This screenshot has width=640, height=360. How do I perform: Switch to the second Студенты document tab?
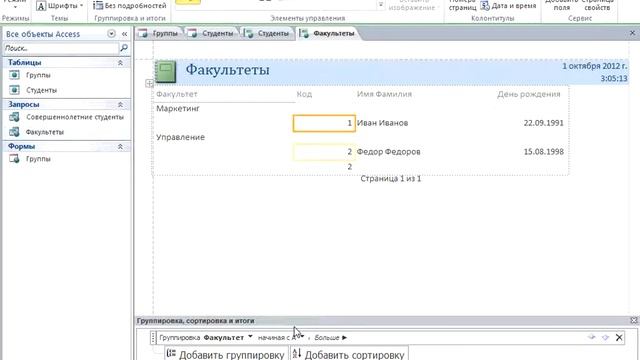click(x=267, y=33)
